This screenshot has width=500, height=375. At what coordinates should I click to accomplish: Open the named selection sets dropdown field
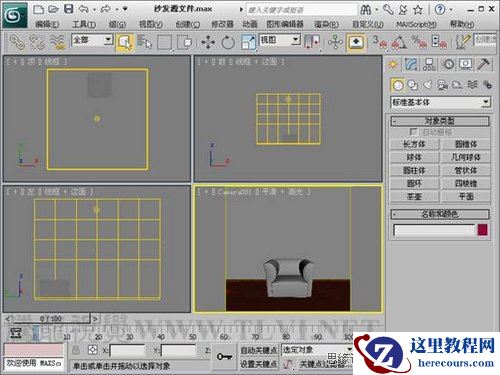pyautogui.click(x=486, y=39)
